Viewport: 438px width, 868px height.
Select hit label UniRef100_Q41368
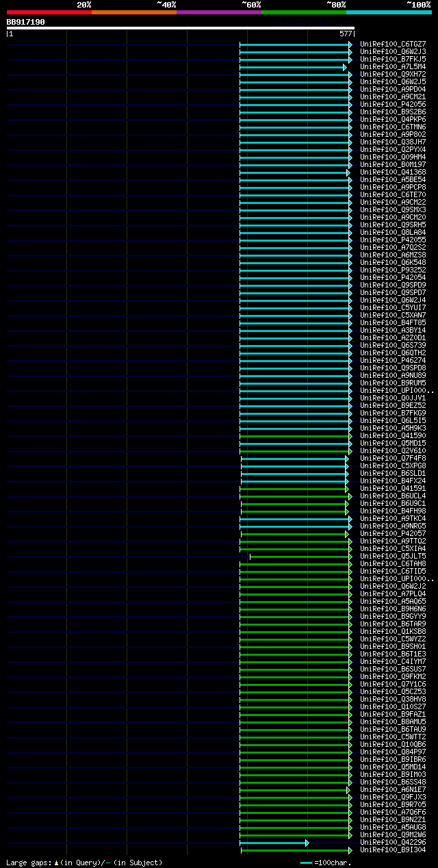[x=393, y=173]
